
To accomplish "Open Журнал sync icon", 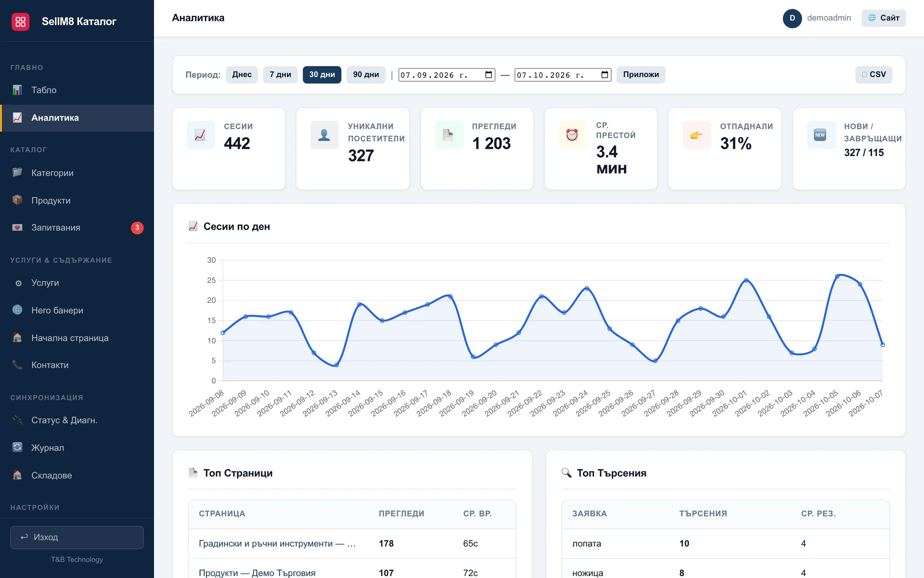I will pyautogui.click(x=17, y=447).
